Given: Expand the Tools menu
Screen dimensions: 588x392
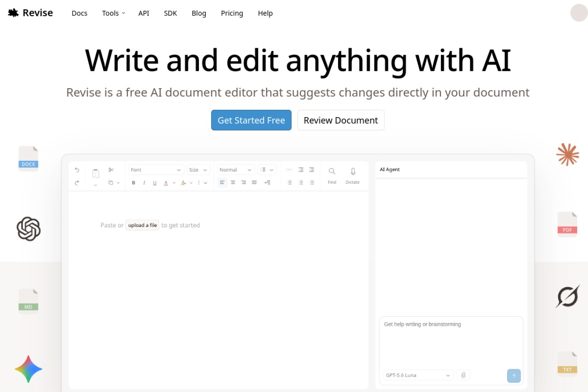Looking at the screenshot, I should point(113,13).
